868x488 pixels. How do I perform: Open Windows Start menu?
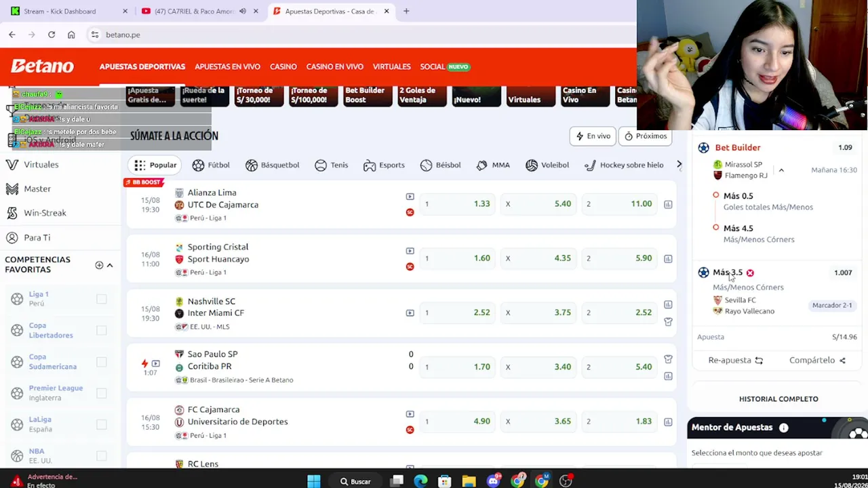[313, 481]
